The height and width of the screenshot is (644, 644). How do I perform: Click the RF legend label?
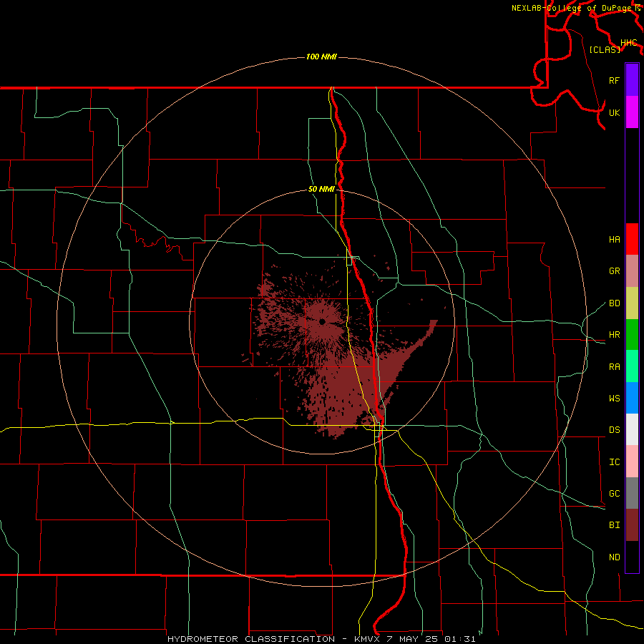point(614,80)
